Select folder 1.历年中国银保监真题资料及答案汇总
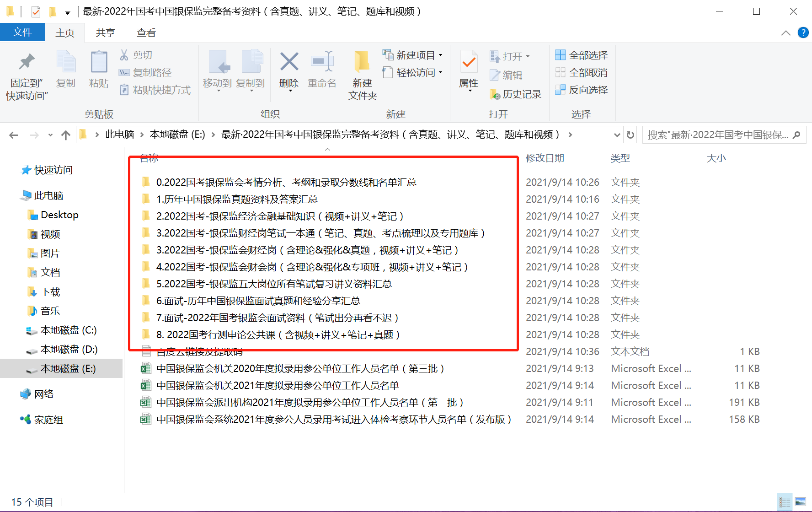The width and height of the screenshot is (812, 512). (237, 199)
